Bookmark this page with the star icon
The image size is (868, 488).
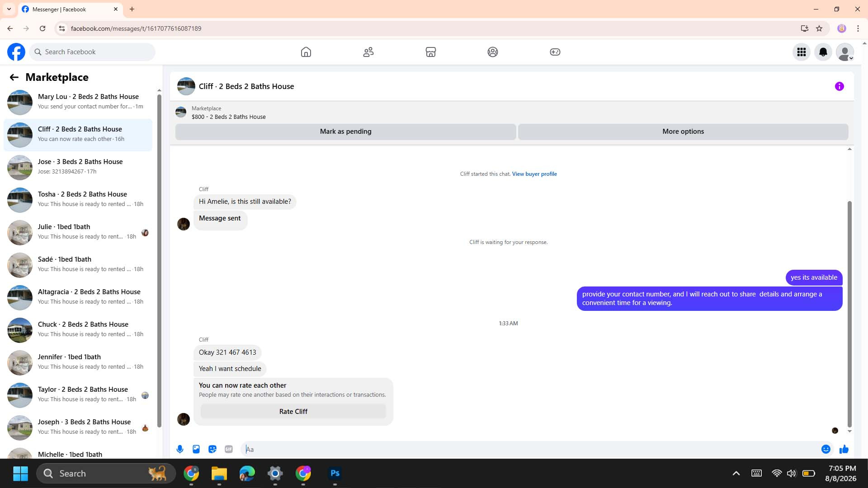819,28
